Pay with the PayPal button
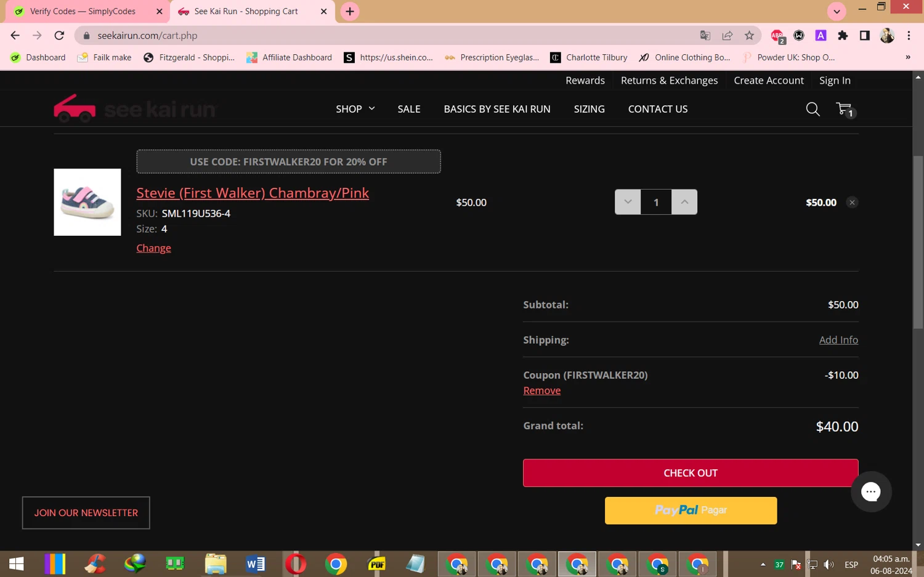This screenshot has height=577, width=924. pyautogui.click(x=691, y=510)
